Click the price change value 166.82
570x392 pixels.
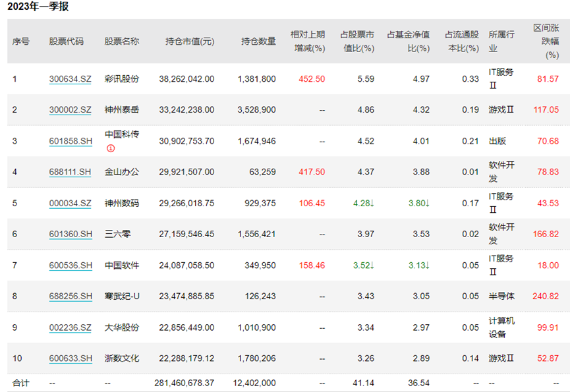click(x=546, y=234)
